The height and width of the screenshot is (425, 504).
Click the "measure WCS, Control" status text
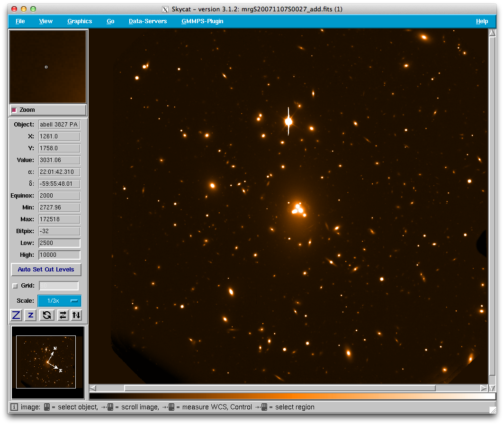click(x=217, y=407)
